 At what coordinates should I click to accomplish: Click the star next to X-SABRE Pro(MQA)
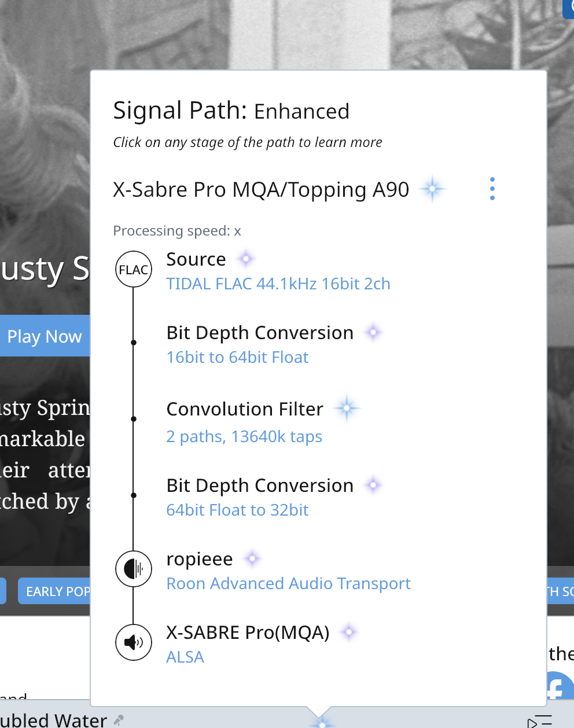tap(349, 633)
